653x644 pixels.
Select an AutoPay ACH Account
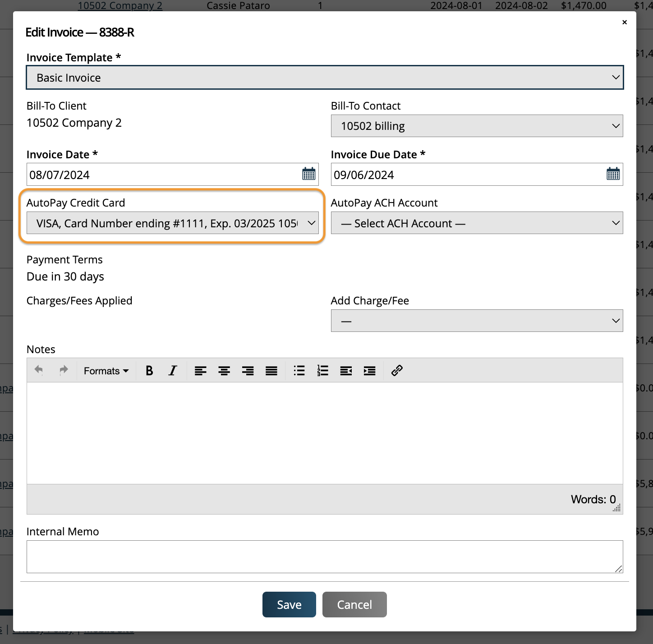point(477,223)
